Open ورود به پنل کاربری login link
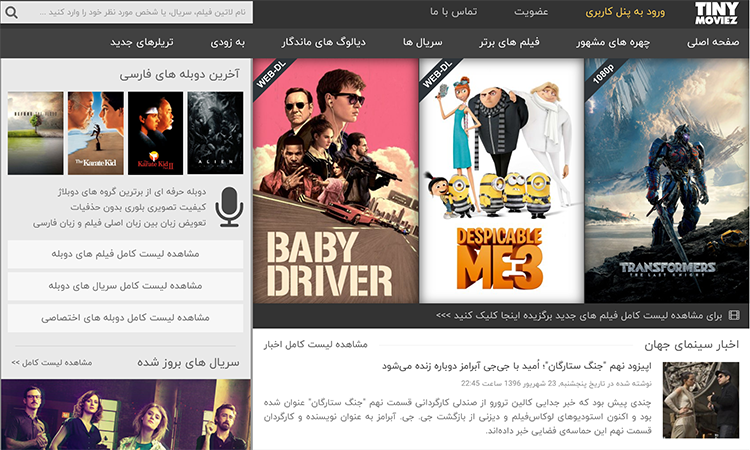The height and width of the screenshot is (450, 750). click(625, 12)
